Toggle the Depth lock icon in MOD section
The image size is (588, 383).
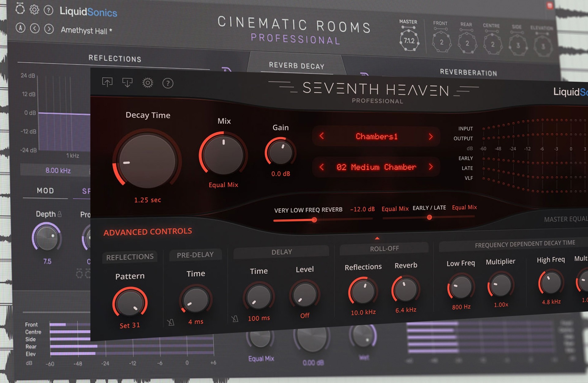60,214
